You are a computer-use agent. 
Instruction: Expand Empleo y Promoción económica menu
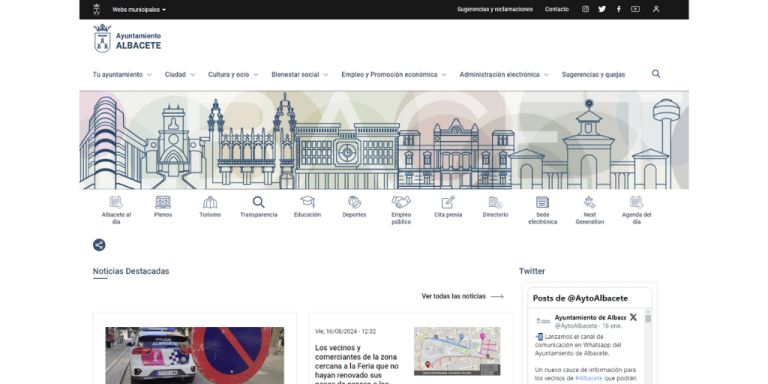[394, 74]
